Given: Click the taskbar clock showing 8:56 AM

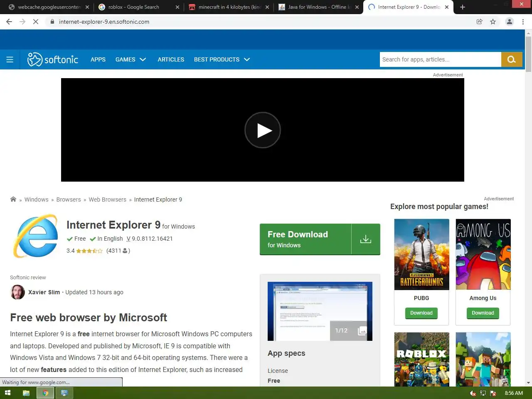Looking at the screenshot, I should pos(514,393).
